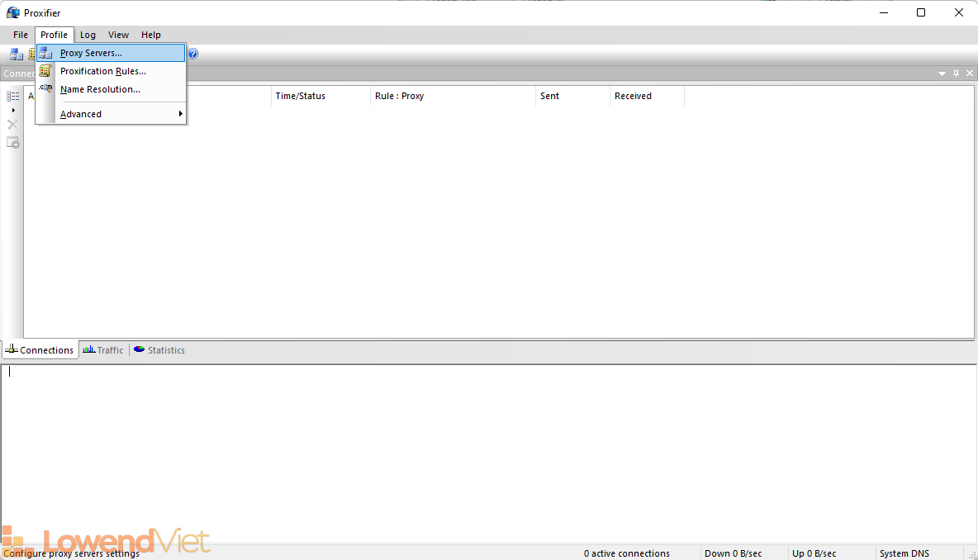Viewport: 978px width, 560px height.
Task: Open the Connections panel dropdown arrow
Action: click(942, 74)
